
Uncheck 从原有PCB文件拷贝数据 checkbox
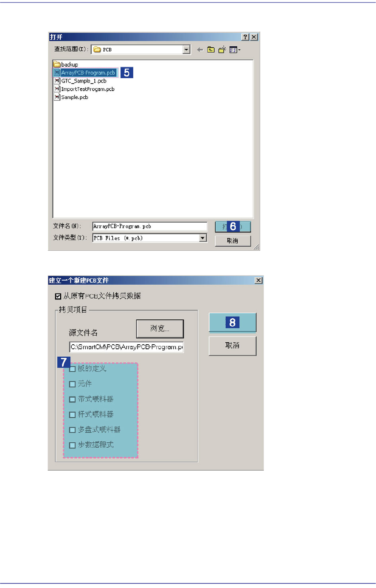pyautogui.click(x=58, y=296)
